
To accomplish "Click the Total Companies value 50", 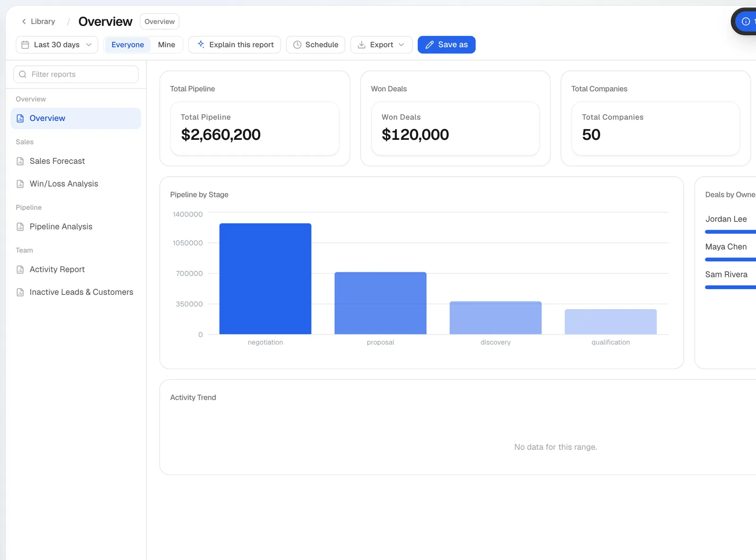I will coord(591,135).
